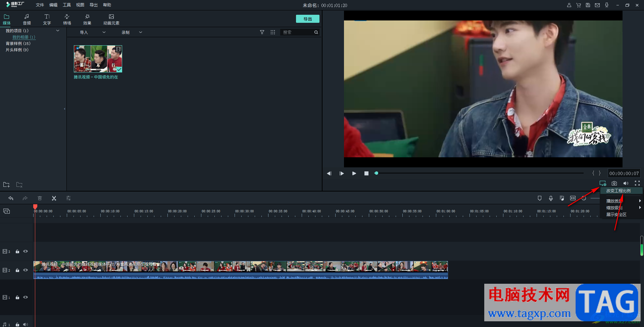Click the preview progress slider handle

(x=377, y=173)
